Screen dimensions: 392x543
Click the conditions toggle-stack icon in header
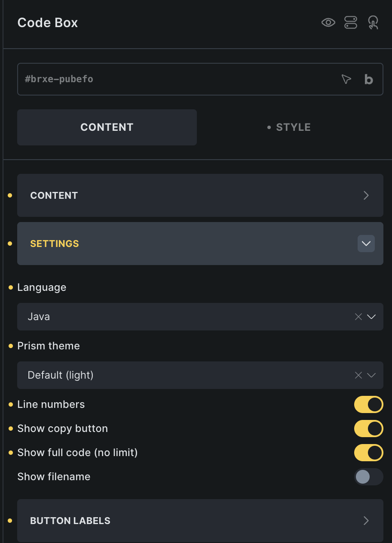point(351,23)
